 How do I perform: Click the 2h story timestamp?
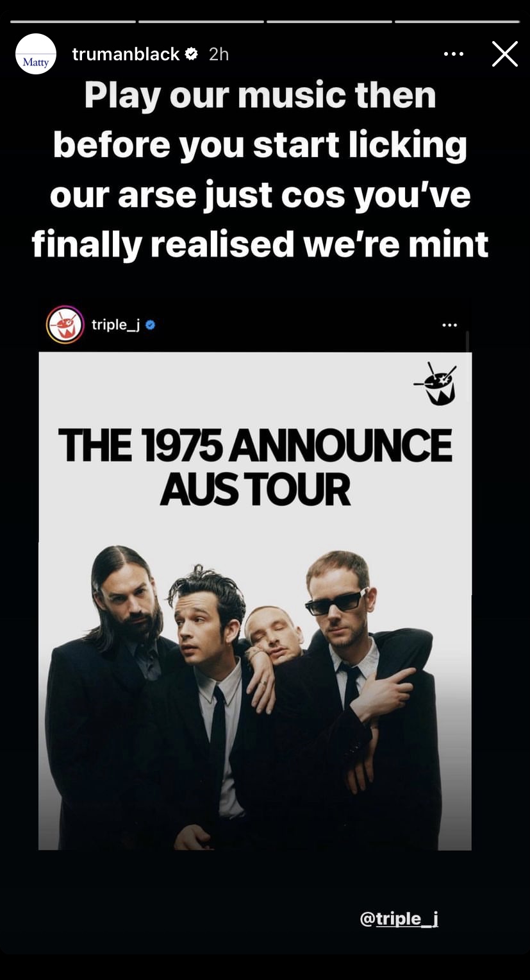(x=219, y=54)
